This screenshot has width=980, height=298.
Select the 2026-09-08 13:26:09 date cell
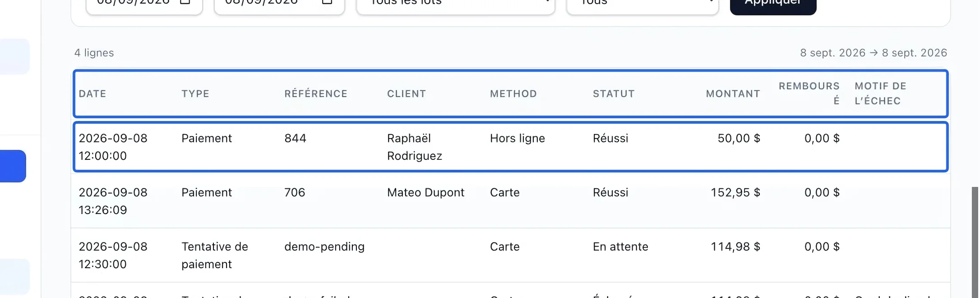tap(113, 201)
